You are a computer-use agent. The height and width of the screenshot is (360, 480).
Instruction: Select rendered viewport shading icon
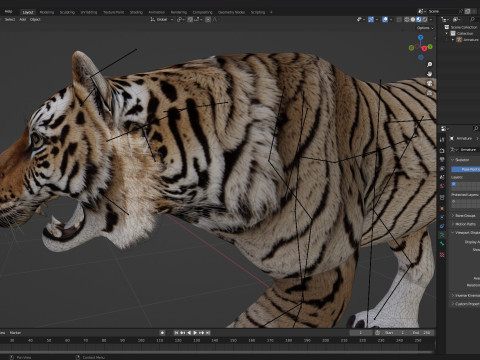coord(425,20)
